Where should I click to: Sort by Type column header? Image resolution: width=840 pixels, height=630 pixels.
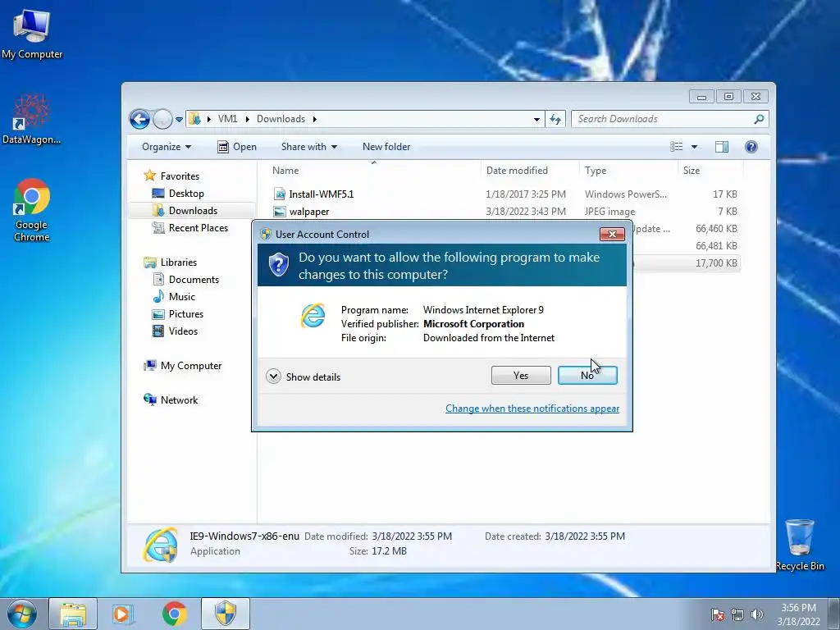tap(596, 171)
